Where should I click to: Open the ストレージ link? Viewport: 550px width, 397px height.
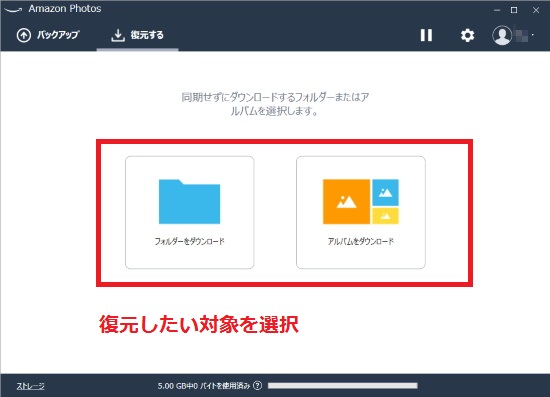click(x=31, y=386)
